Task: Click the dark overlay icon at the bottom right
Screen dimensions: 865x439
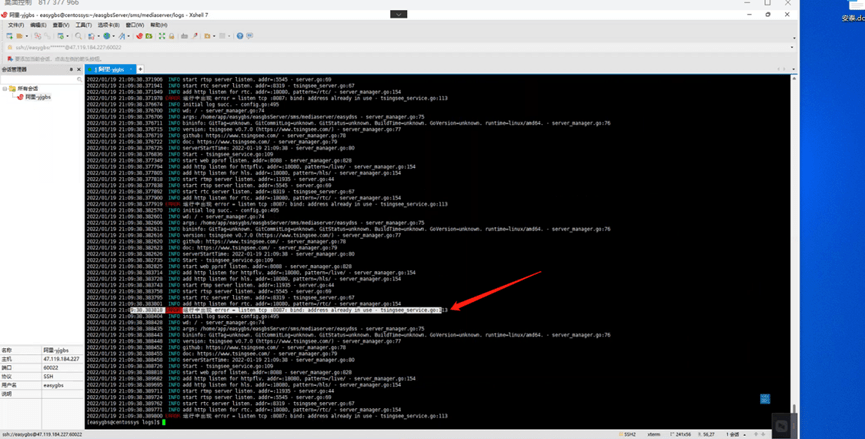Action: (781, 426)
